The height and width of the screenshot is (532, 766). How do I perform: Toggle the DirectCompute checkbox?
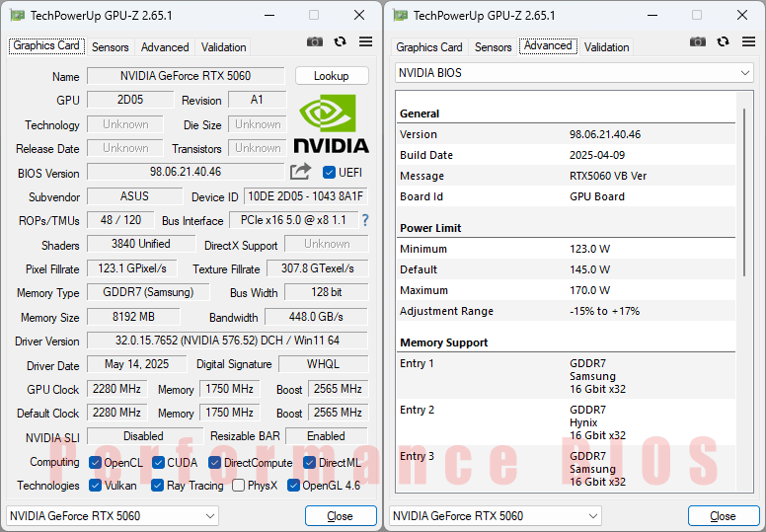point(214,463)
